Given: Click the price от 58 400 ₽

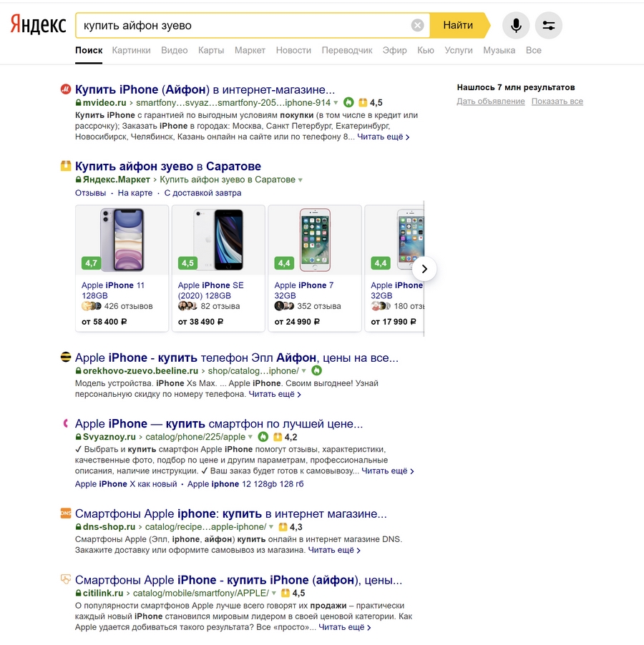Looking at the screenshot, I should click(x=104, y=322).
